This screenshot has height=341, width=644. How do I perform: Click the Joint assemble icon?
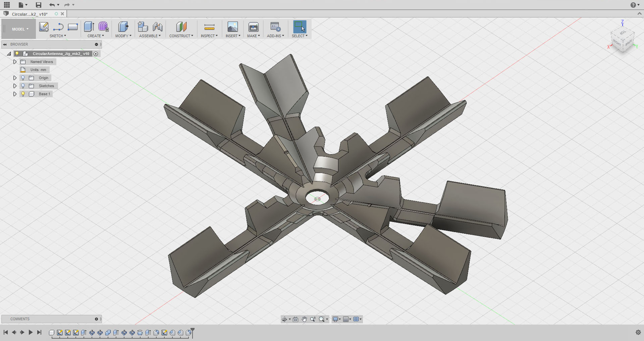pyautogui.click(x=157, y=26)
